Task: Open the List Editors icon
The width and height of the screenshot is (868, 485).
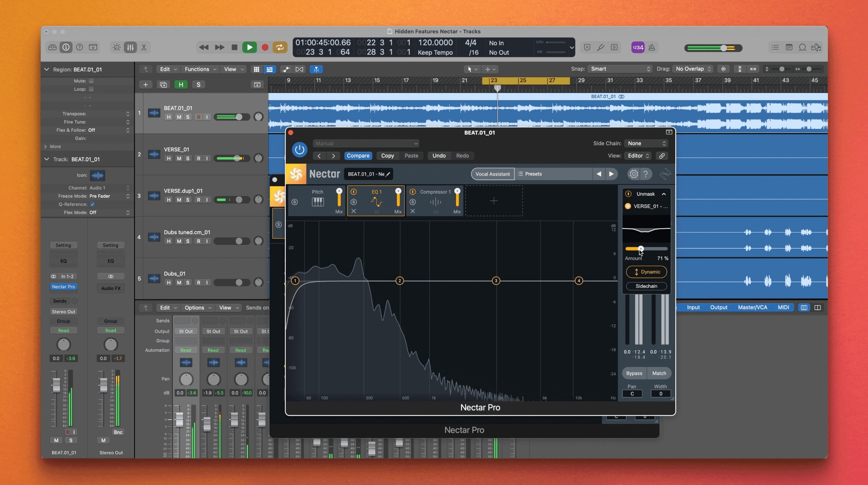Action: [775, 47]
